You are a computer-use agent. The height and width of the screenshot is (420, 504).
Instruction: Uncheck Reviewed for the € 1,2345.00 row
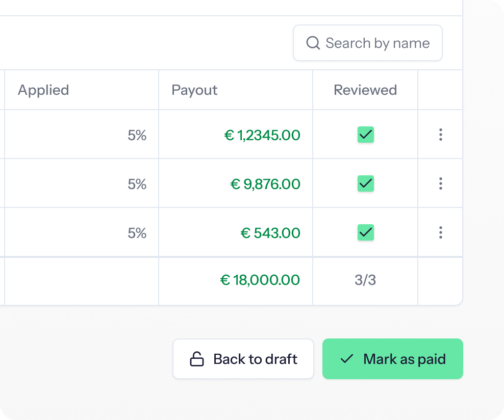pyautogui.click(x=365, y=135)
